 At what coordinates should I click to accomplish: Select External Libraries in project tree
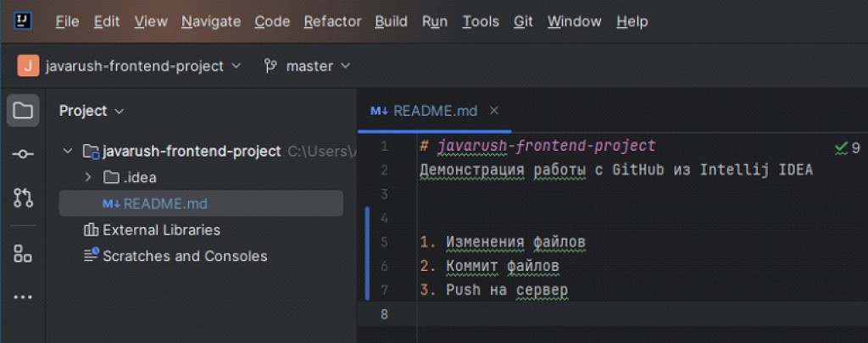[x=161, y=230]
